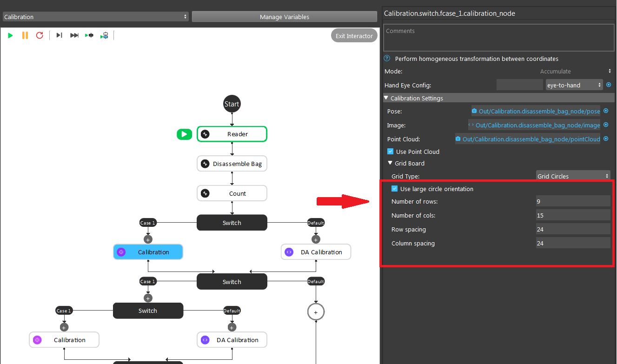
Task: Select the third Switch node
Action: [148, 311]
